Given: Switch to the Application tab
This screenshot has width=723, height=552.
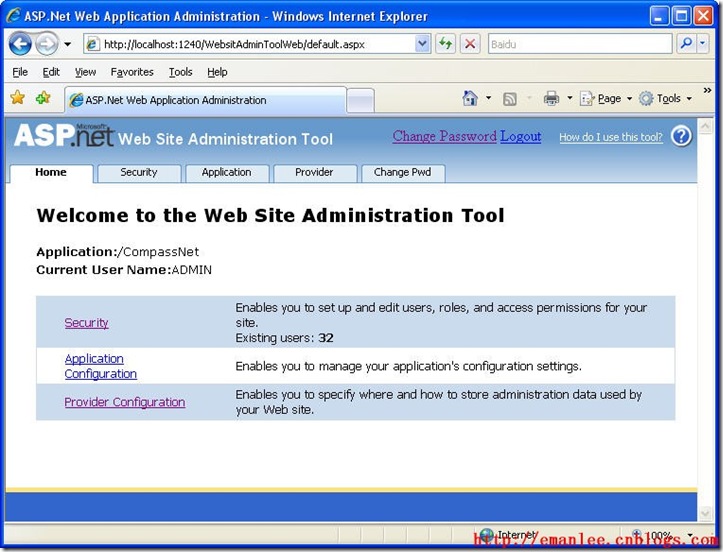Looking at the screenshot, I should point(226,173).
